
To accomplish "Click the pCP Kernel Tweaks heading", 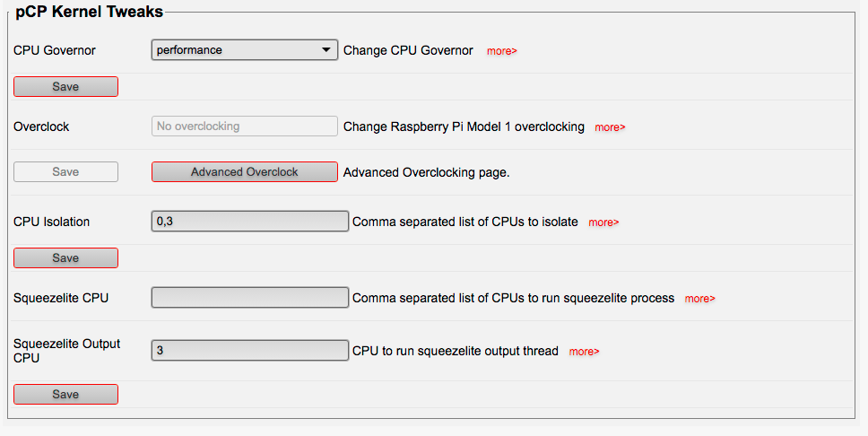I will 89,12.
